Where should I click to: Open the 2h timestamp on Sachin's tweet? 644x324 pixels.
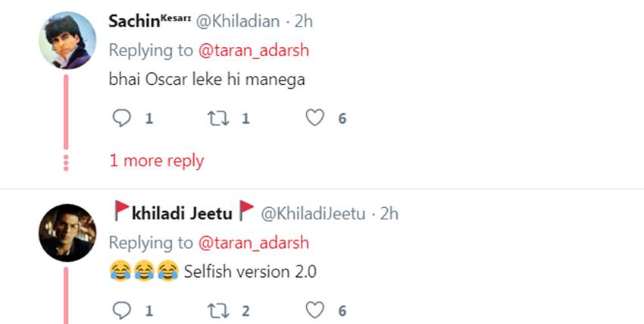tap(302, 22)
